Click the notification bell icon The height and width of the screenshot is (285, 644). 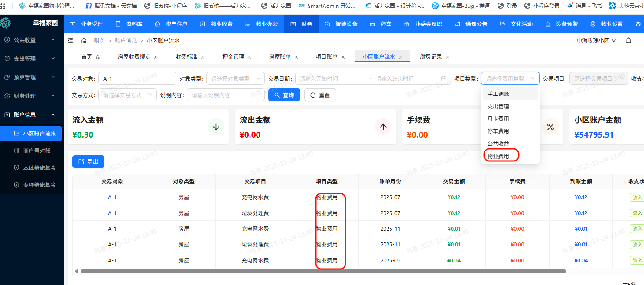pos(628,40)
